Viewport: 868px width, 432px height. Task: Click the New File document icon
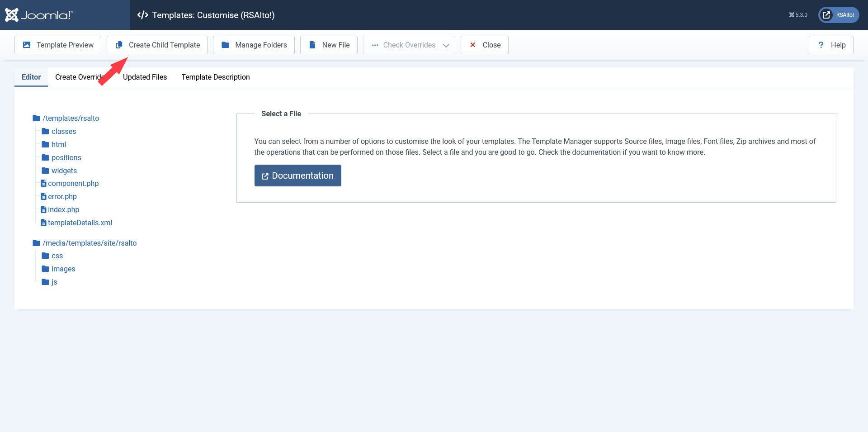pyautogui.click(x=312, y=45)
